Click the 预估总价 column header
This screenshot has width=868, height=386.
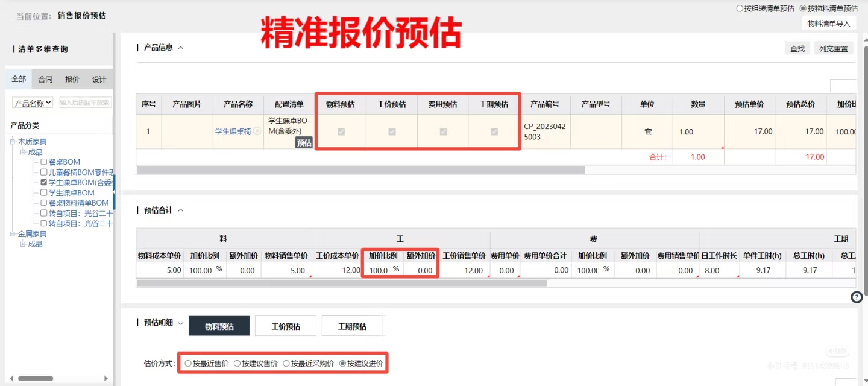pos(800,104)
